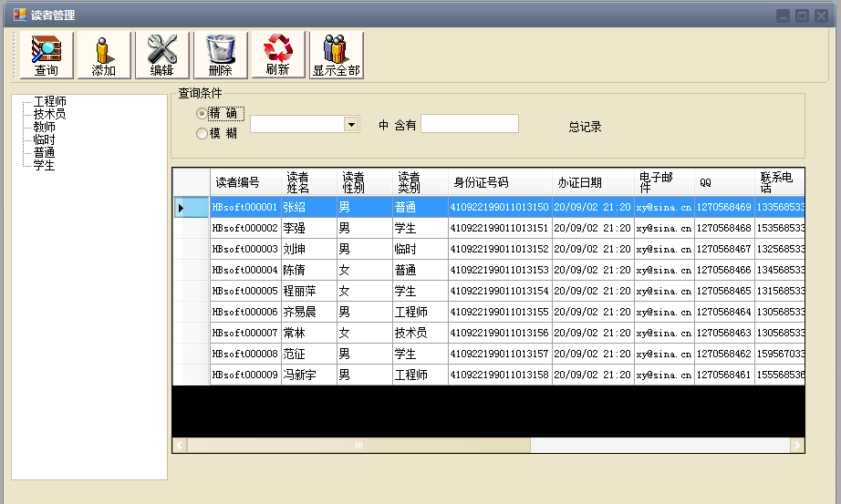The image size is (841, 504).
Task: Click the 添加 add reader icon
Action: tap(104, 56)
